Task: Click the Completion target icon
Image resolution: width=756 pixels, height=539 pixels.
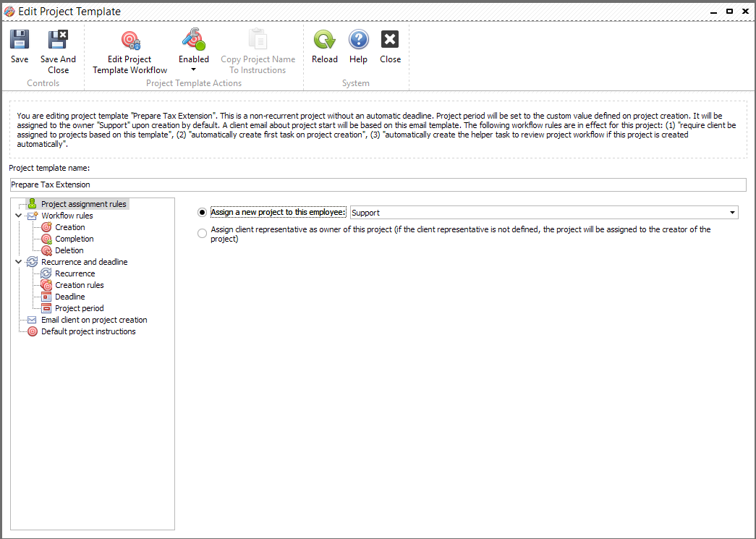Action: coord(46,239)
